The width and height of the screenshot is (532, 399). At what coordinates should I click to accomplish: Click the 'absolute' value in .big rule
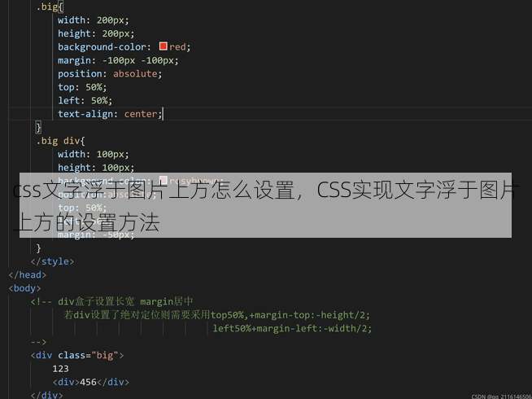135,73
